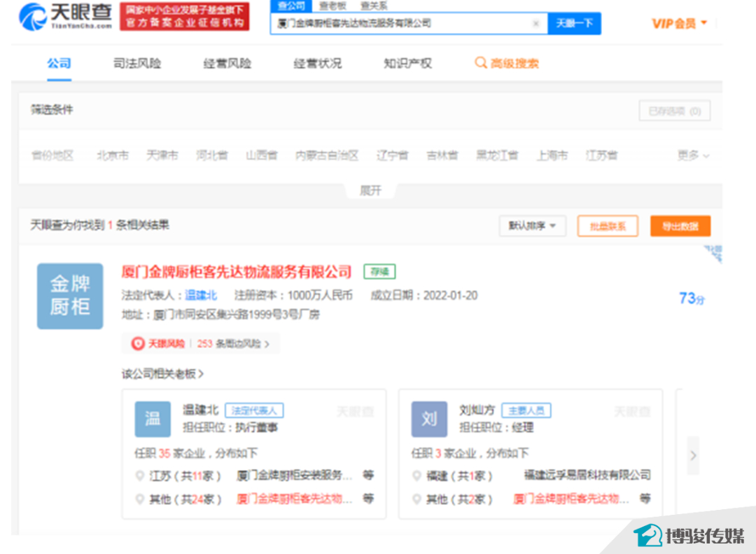This screenshot has width=756, height=554.
Task: Click the red official credit agency banner
Action: [184, 16]
